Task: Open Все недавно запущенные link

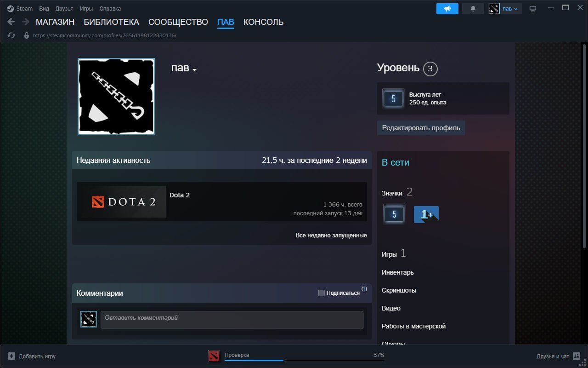Action: pos(331,235)
